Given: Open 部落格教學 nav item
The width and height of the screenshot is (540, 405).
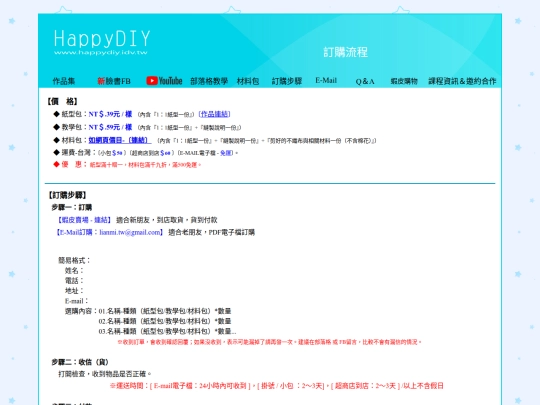Looking at the screenshot, I should pyautogui.click(x=209, y=81).
